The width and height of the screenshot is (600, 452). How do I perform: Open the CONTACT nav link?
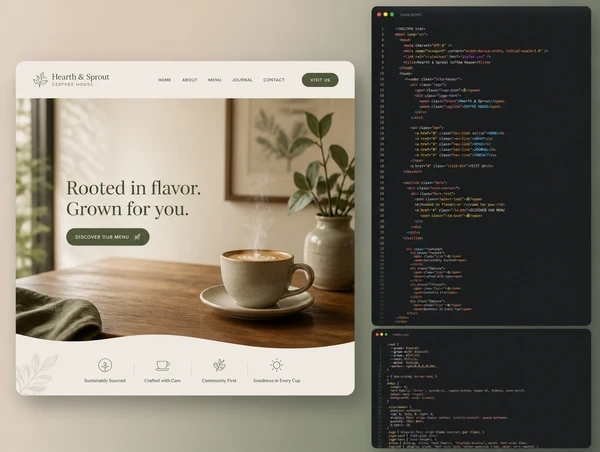coord(274,80)
